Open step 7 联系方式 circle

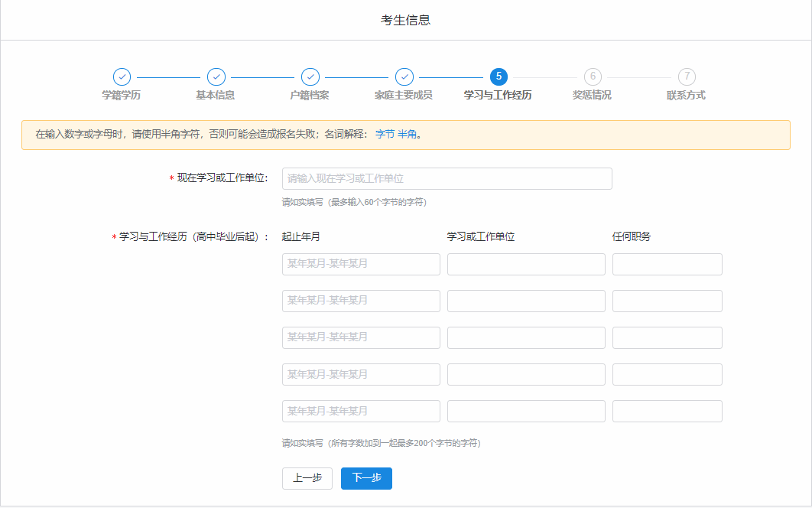click(687, 77)
